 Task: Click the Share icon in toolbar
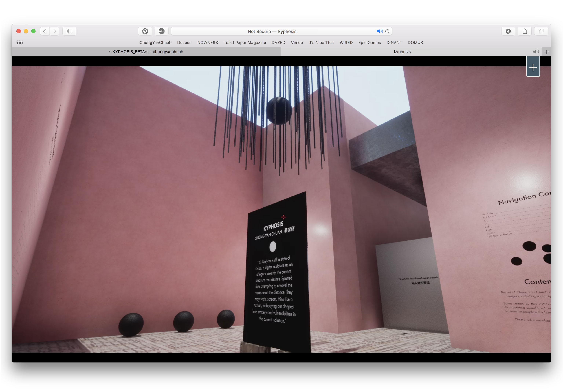click(525, 31)
